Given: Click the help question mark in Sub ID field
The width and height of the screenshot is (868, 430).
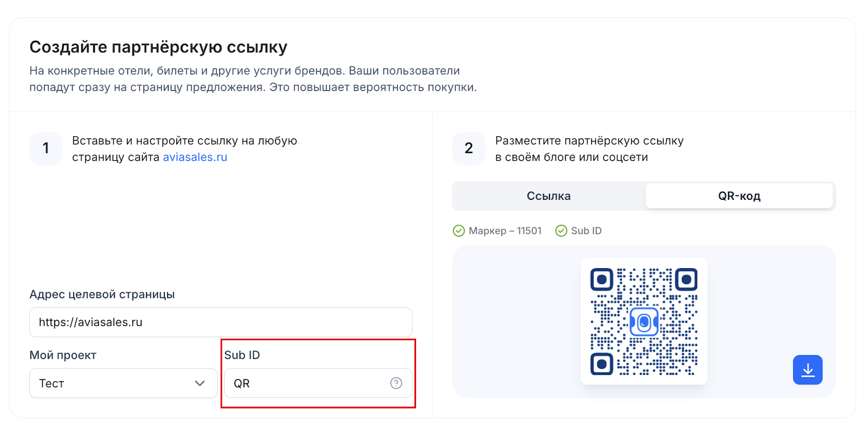Looking at the screenshot, I should pos(396,383).
